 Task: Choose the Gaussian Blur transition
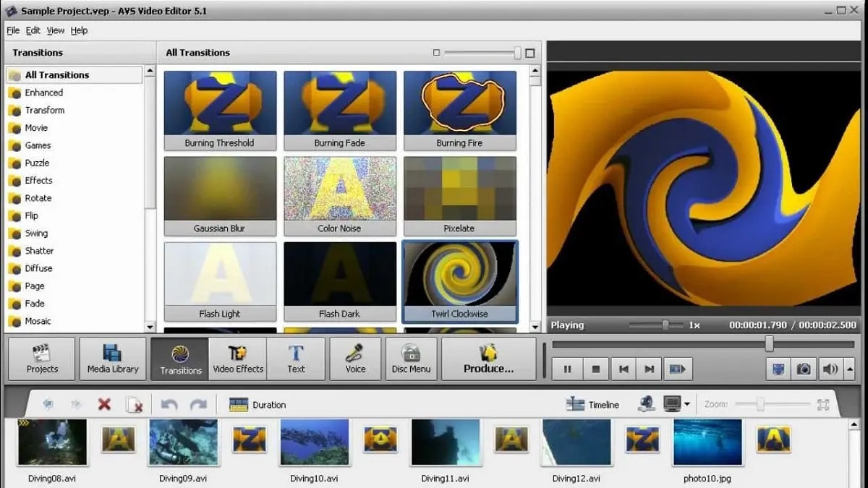tap(220, 196)
